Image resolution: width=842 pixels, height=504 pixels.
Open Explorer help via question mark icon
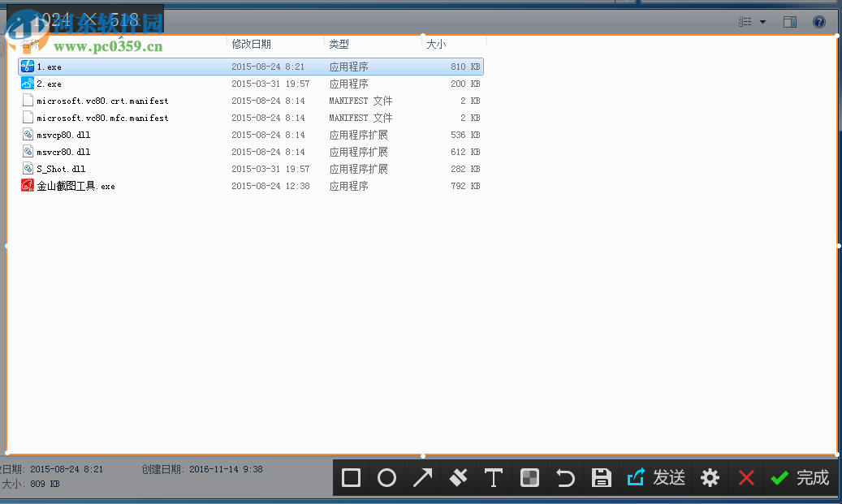(x=819, y=21)
